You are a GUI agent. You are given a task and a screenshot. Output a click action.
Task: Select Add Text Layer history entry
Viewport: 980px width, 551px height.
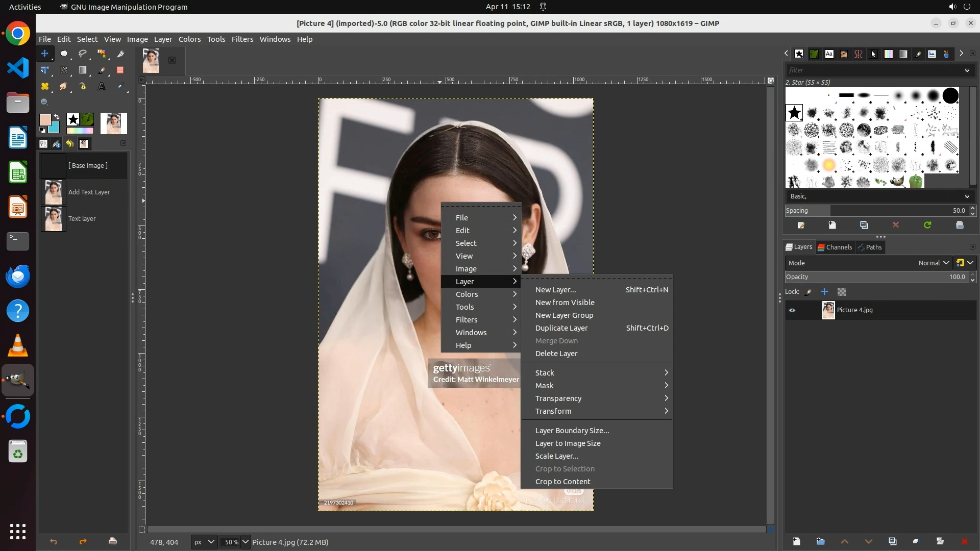click(x=89, y=192)
